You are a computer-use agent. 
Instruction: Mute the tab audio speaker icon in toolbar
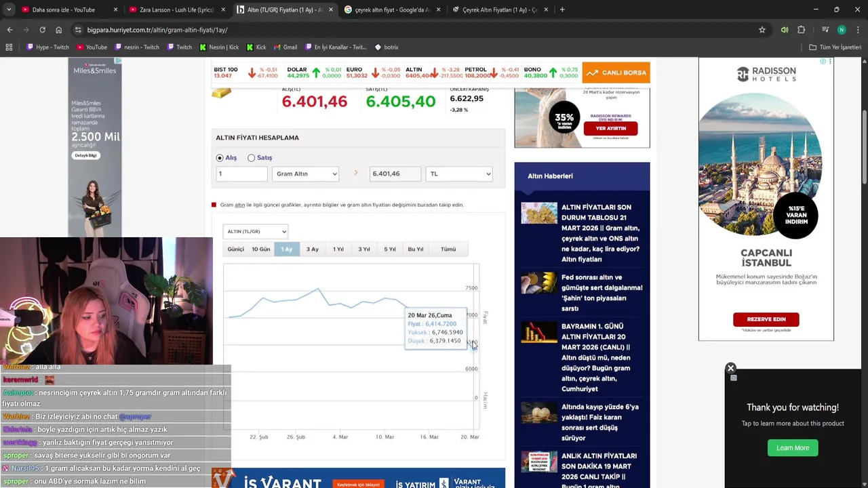785,30
